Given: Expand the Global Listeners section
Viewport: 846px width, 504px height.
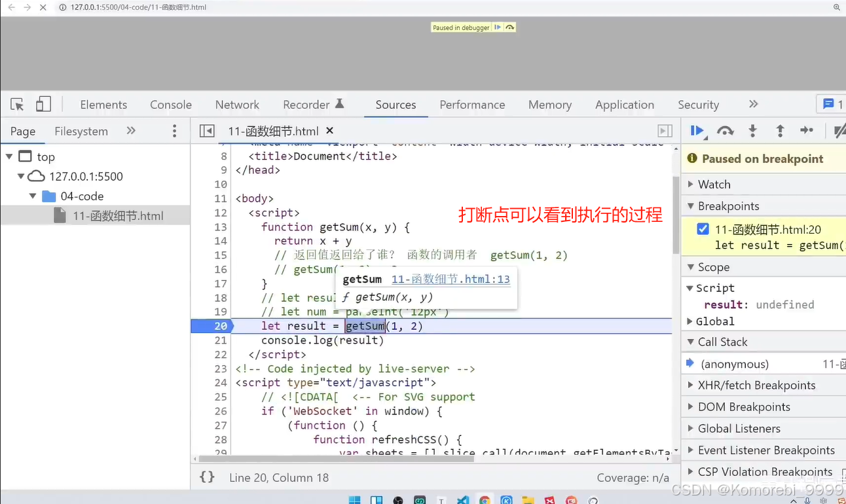Looking at the screenshot, I should coord(763,429).
